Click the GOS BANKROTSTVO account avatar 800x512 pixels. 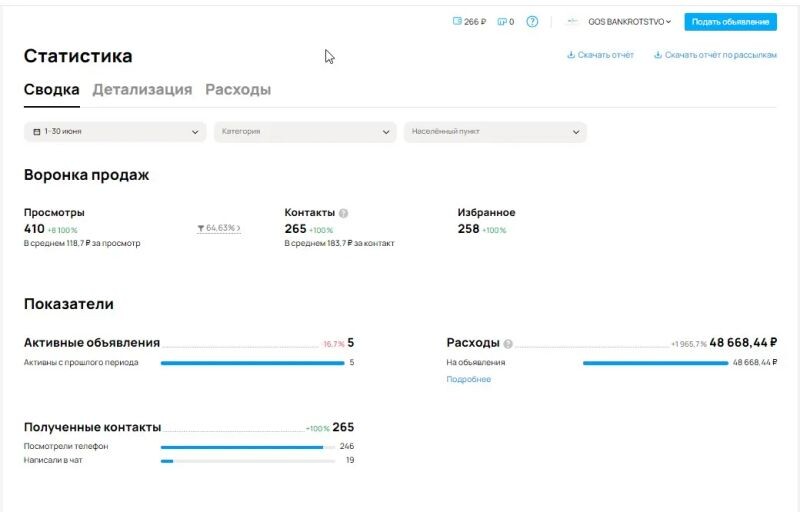point(573,21)
